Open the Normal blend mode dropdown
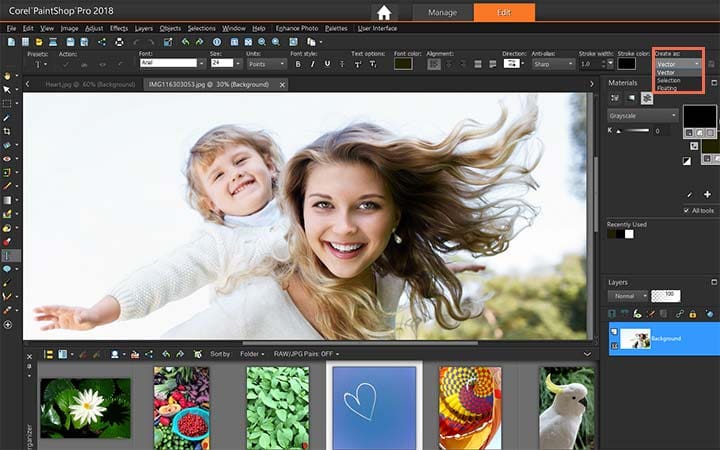Image resolution: width=720 pixels, height=450 pixels. coord(628,296)
